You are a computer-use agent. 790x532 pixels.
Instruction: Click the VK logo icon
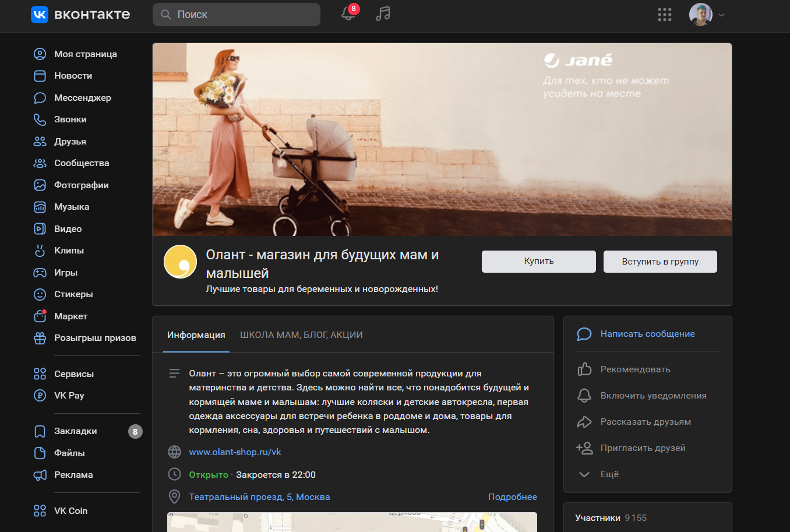click(40, 15)
